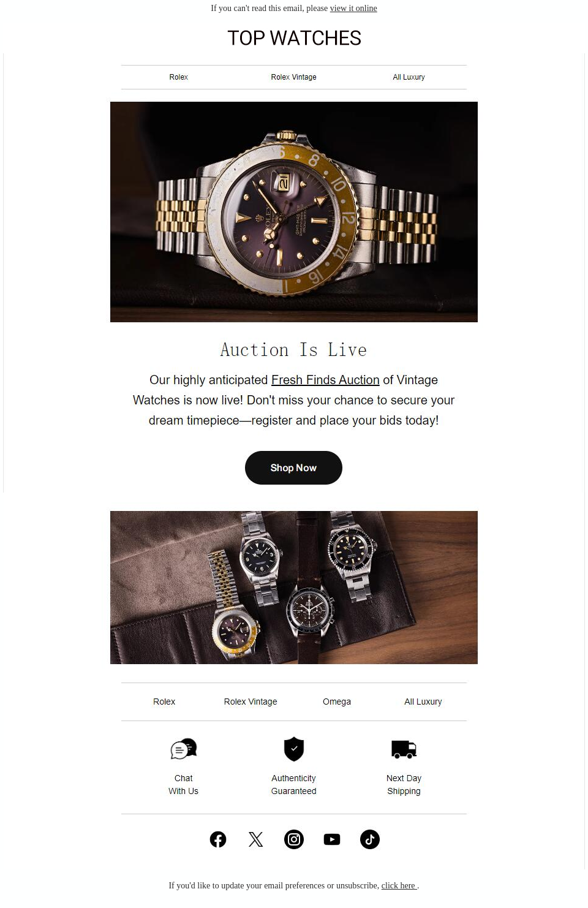Click the Shop Now button

[294, 468]
